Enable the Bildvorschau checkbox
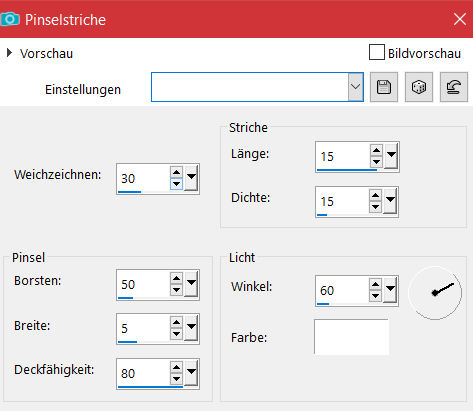The width and height of the screenshot is (473, 411). pyautogui.click(x=377, y=52)
